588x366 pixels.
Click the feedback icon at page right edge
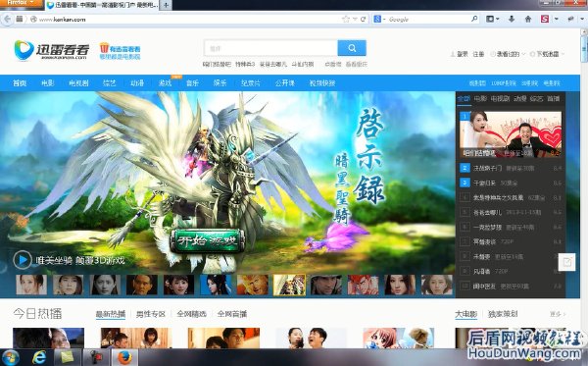click(x=567, y=262)
